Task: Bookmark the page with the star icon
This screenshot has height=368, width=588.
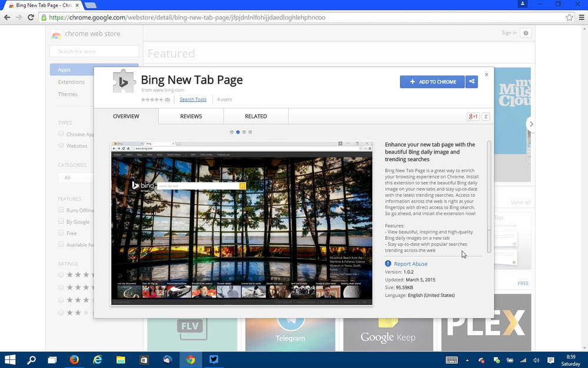Action: pyautogui.click(x=569, y=17)
